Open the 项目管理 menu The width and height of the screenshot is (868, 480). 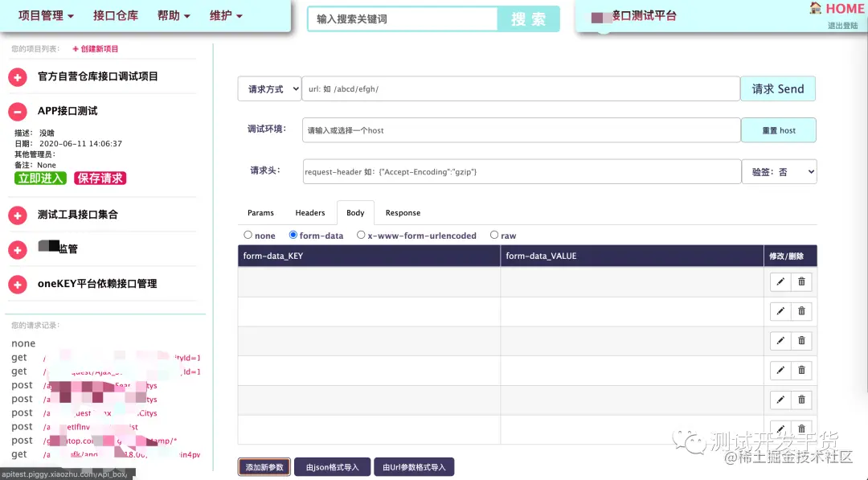tap(46, 15)
